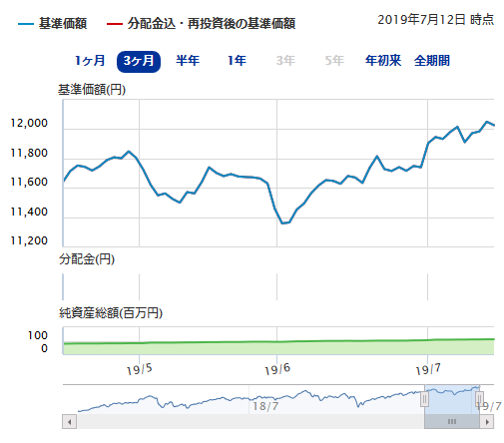
Task: Click the latest price point at chart end
Action: (493, 125)
